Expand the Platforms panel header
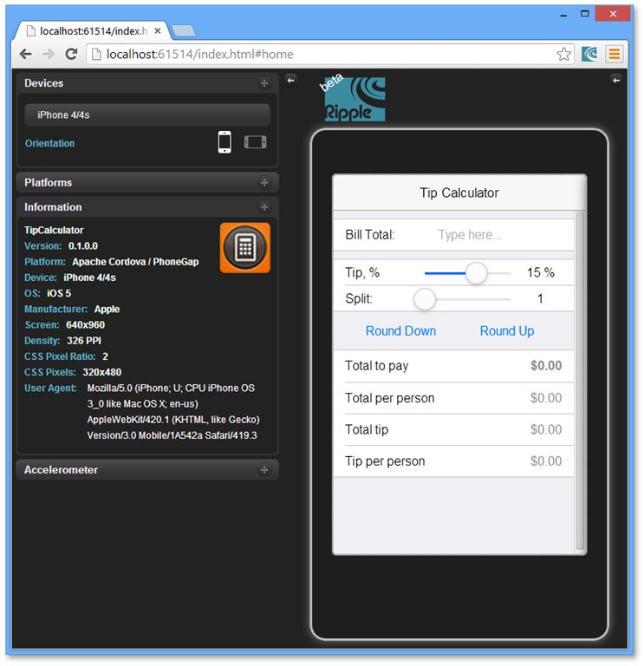 [147, 183]
